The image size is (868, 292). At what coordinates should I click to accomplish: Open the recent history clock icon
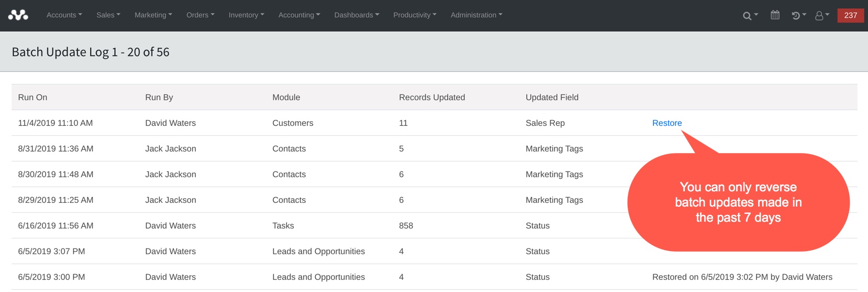(799, 16)
